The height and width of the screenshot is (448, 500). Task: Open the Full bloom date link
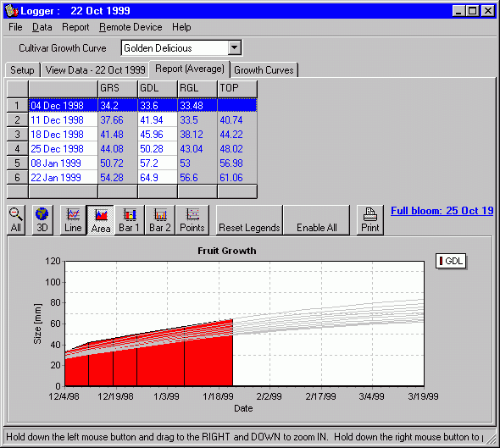coord(442,211)
